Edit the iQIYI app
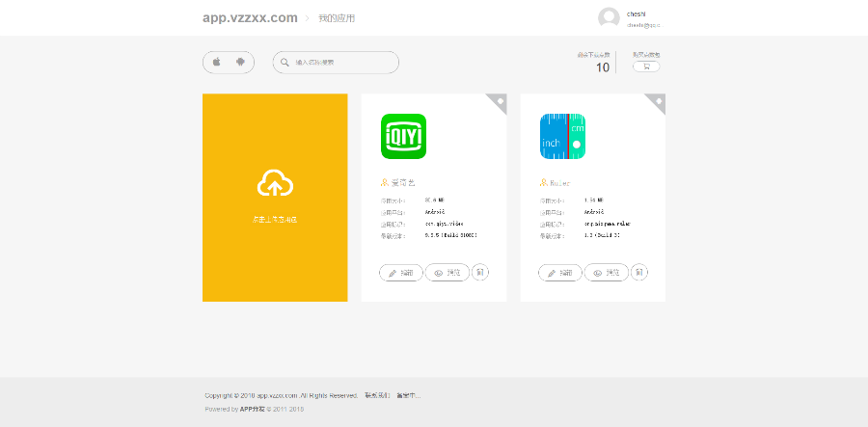The image size is (868, 427). tap(401, 273)
